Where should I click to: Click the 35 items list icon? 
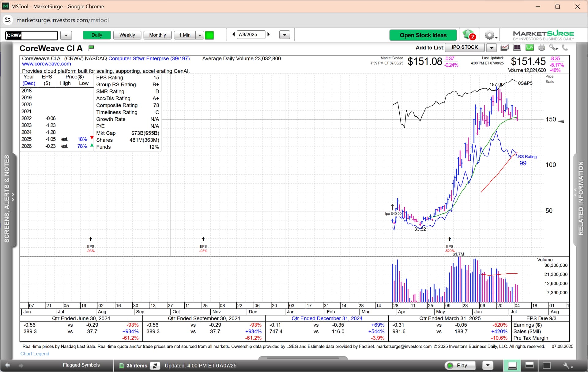(x=121, y=366)
